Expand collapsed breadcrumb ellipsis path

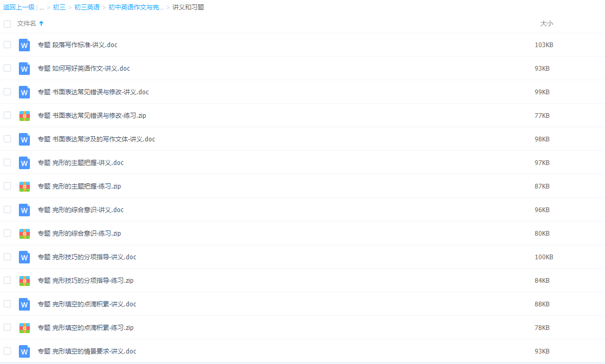coord(41,7)
